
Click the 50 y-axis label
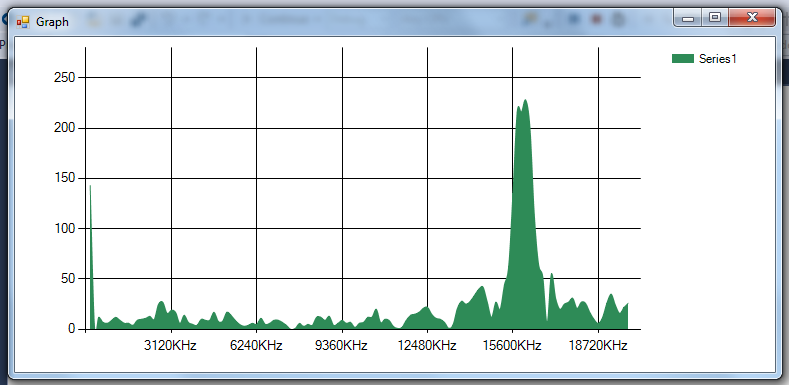(68, 278)
